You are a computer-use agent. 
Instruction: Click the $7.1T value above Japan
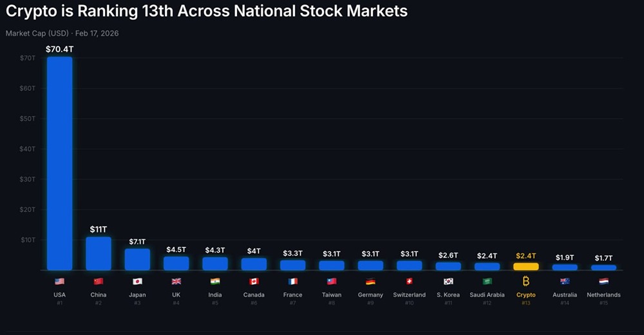(137, 242)
